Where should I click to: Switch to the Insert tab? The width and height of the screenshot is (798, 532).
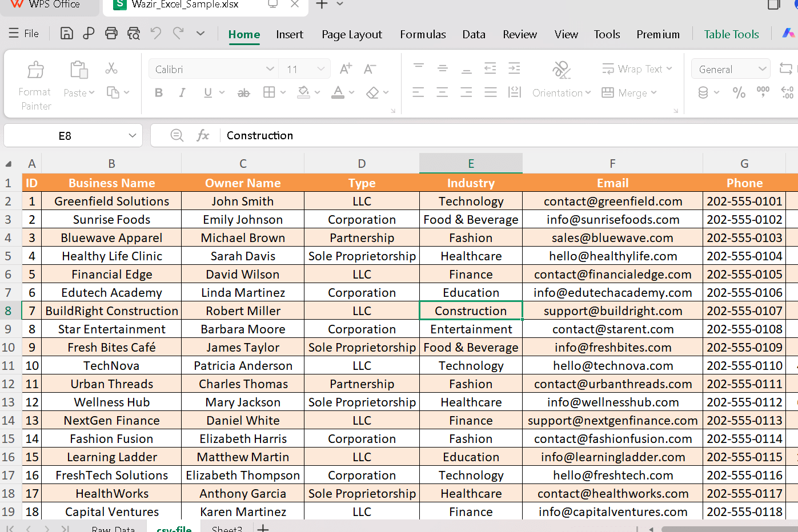290,34
